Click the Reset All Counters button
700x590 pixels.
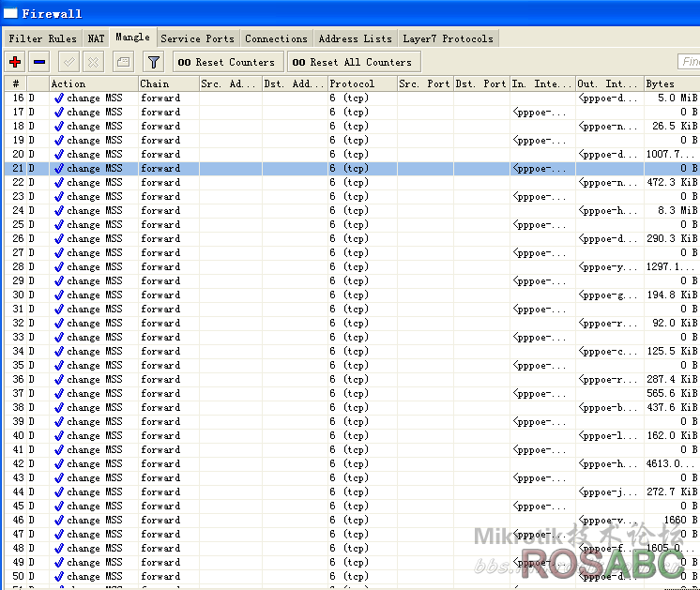354,62
